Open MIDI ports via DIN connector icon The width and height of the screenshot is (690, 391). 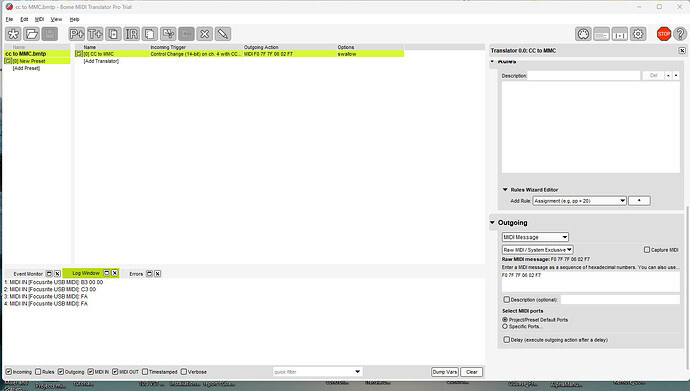583,34
